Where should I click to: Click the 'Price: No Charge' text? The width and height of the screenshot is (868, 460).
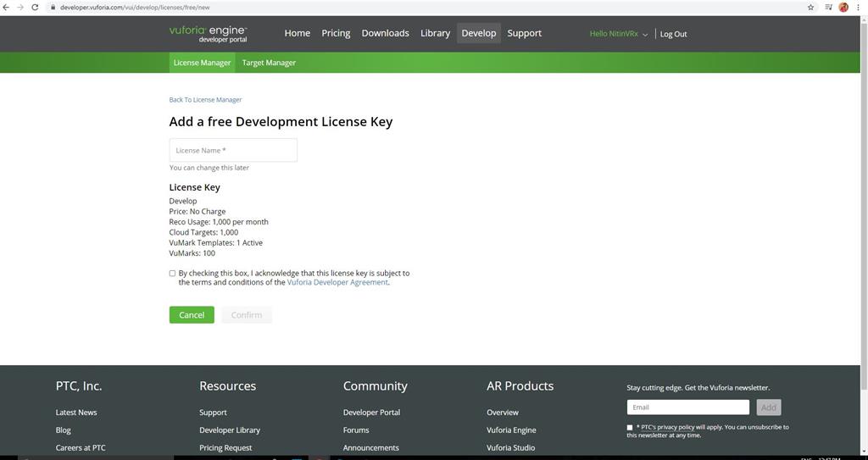[x=197, y=212]
